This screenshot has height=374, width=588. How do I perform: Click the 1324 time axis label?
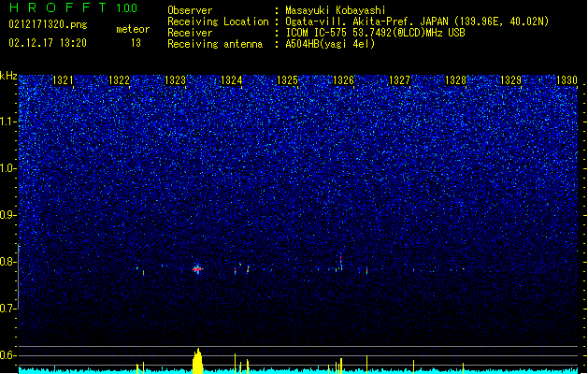232,80
